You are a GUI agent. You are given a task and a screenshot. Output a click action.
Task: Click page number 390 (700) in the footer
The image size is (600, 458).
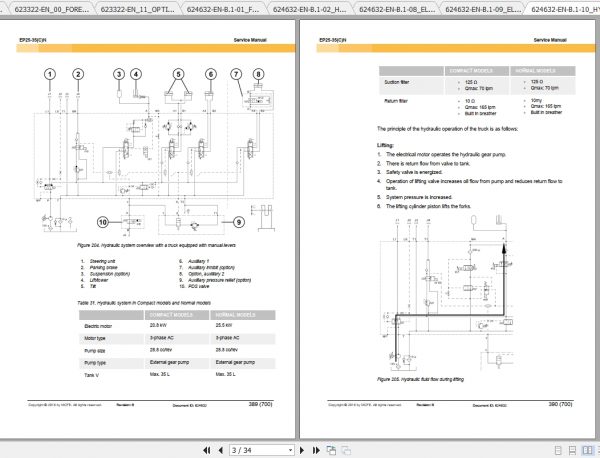click(x=561, y=404)
